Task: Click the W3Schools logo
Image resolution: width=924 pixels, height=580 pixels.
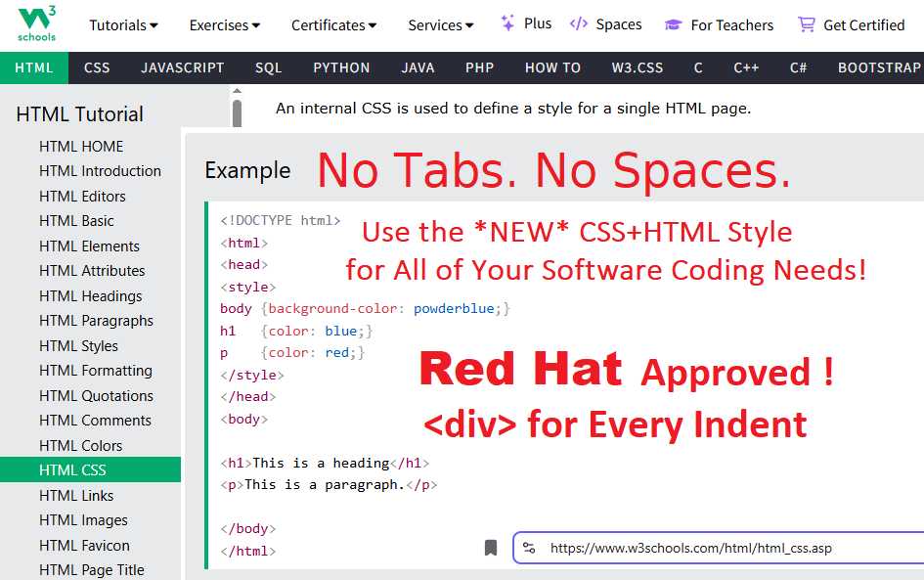Action: point(36,24)
